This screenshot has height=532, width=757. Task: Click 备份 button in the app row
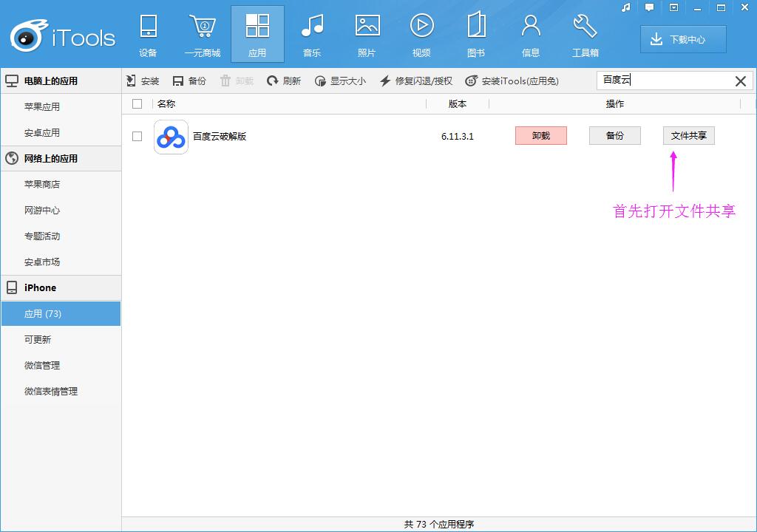click(x=615, y=136)
